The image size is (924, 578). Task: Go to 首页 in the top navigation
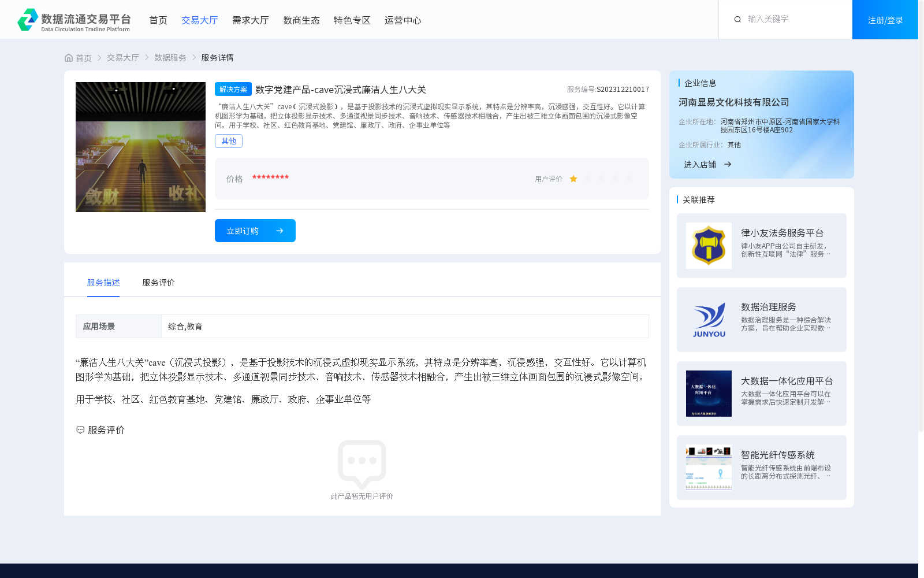[x=158, y=20]
